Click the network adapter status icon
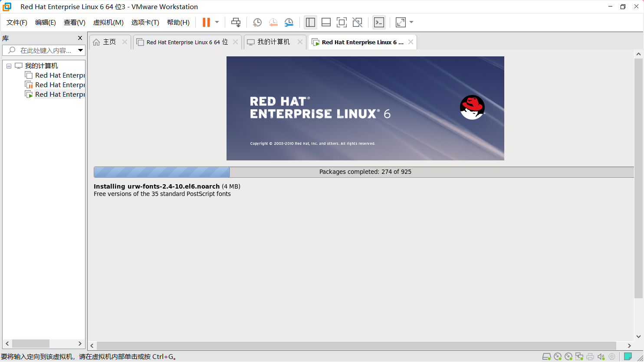644x362 pixels. 579,357
